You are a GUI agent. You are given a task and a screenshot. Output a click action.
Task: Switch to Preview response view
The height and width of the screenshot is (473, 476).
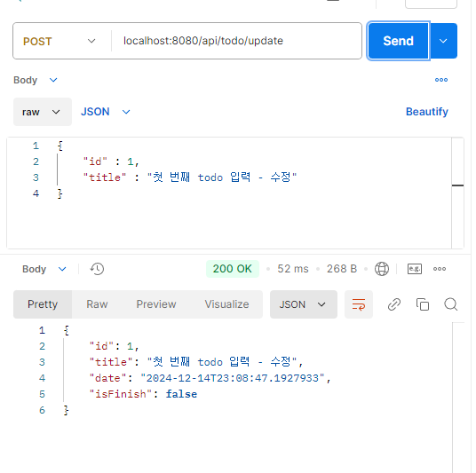click(156, 304)
